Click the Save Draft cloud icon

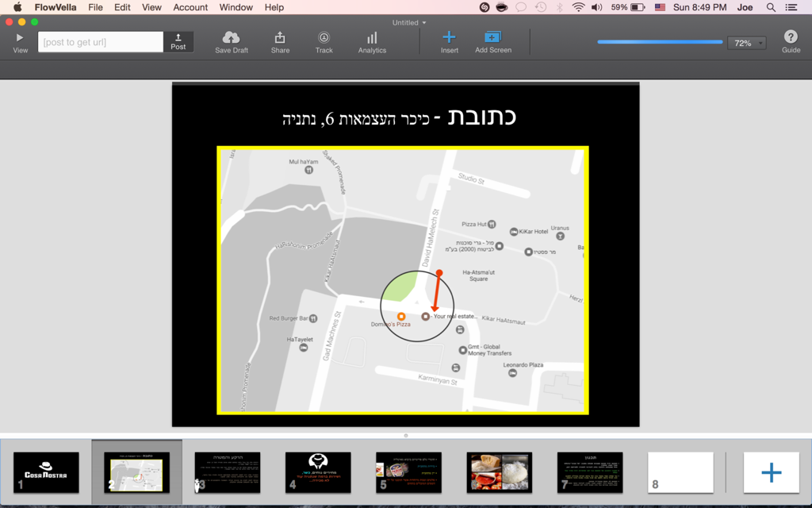(x=231, y=37)
